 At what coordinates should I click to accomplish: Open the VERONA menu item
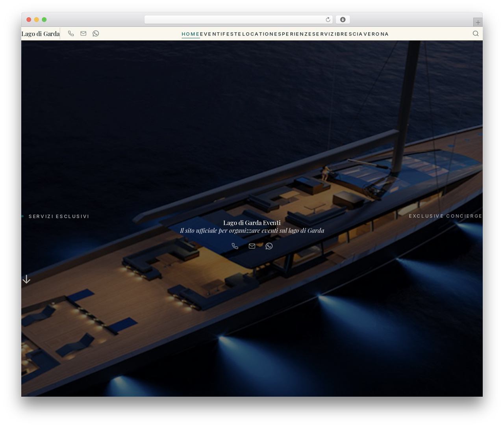point(376,34)
